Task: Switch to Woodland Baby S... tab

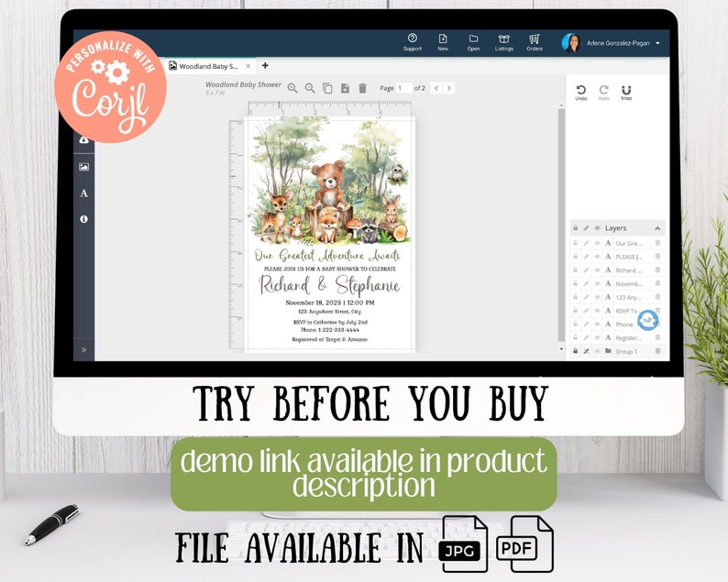Action: pyautogui.click(x=208, y=66)
